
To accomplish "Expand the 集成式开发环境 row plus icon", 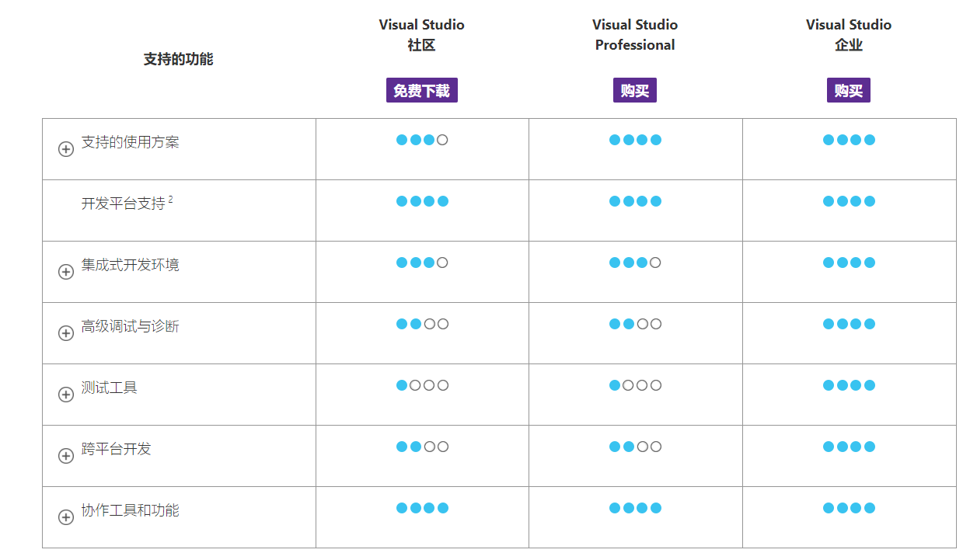I will (x=66, y=272).
